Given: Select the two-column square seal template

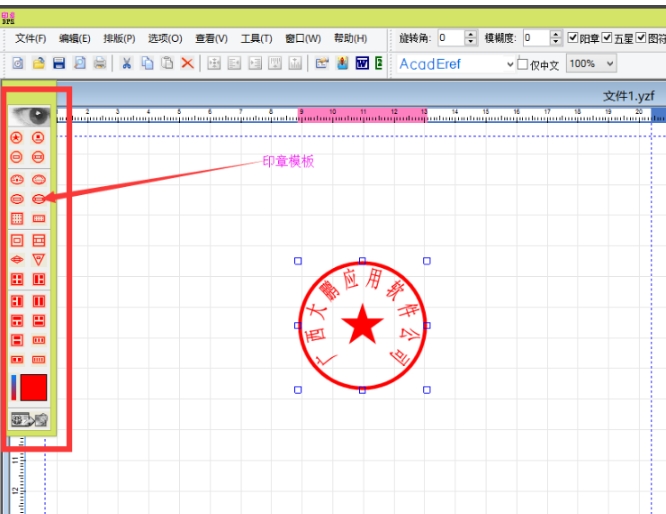Looking at the screenshot, I should [x=39, y=301].
